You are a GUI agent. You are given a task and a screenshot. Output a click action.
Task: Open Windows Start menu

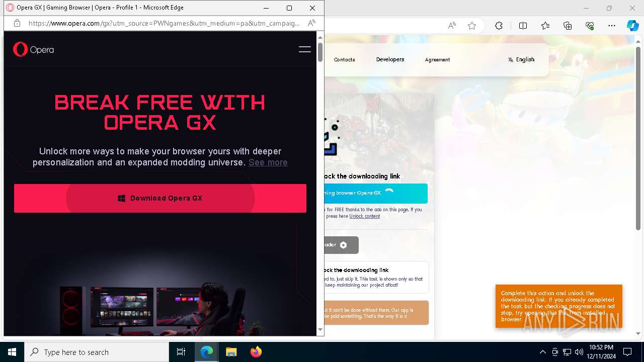(x=12, y=352)
